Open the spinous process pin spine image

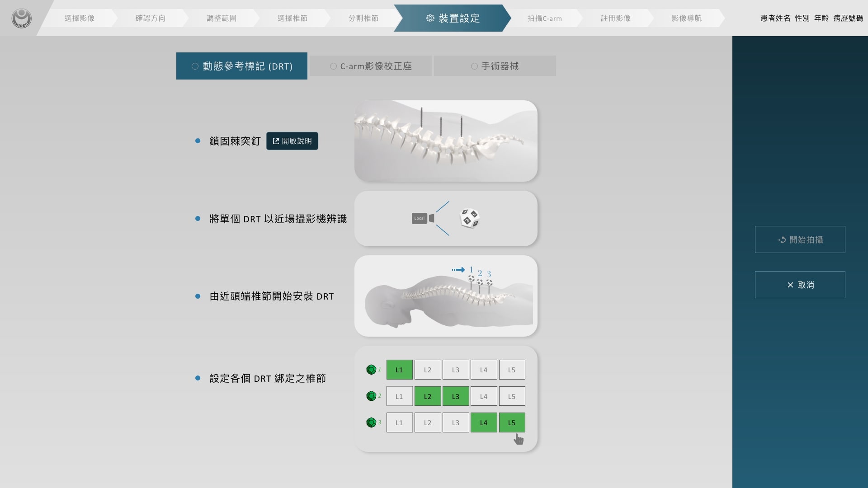click(x=446, y=141)
